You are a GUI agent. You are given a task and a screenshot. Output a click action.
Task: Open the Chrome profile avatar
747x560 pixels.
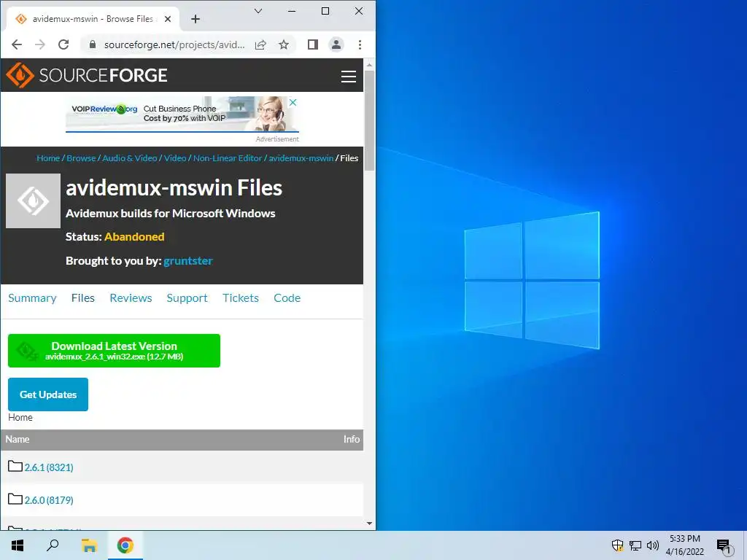coord(336,44)
